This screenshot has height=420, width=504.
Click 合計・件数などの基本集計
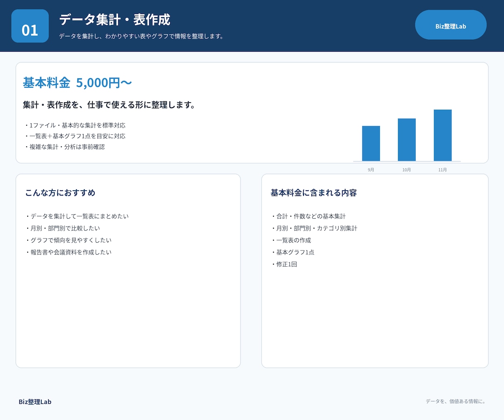pyautogui.click(x=308, y=216)
